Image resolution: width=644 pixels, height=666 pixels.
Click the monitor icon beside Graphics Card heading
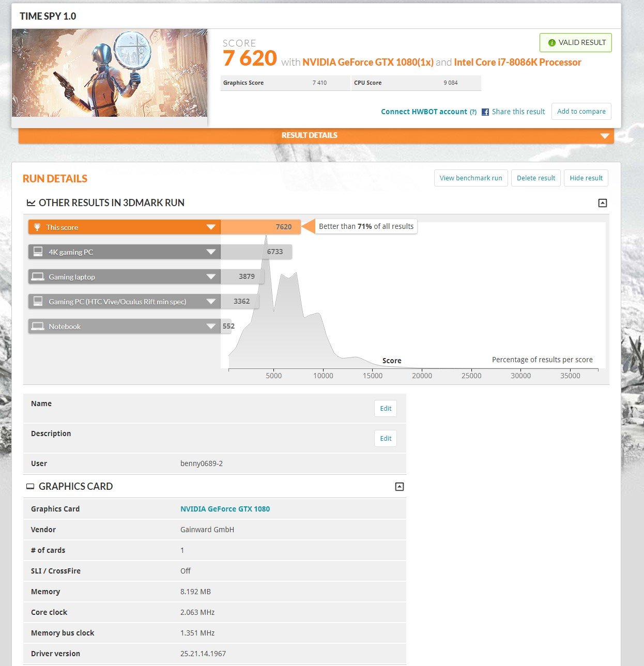[30, 487]
